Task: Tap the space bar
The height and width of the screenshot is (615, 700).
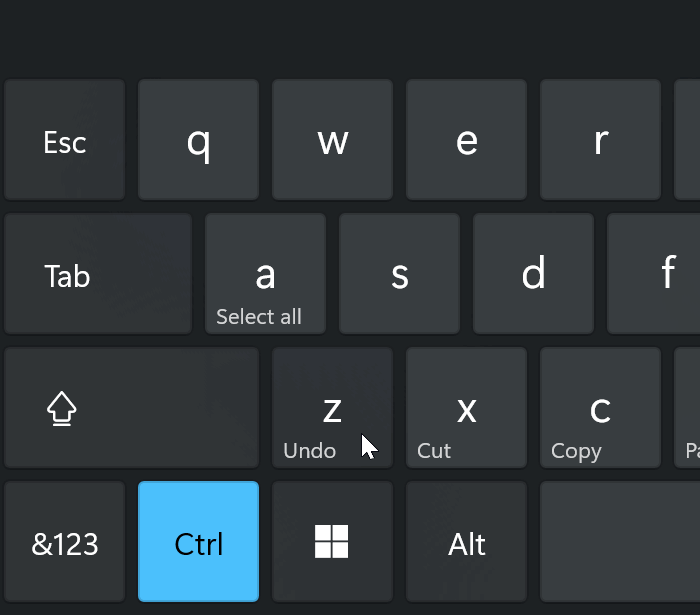Action: point(620,541)
